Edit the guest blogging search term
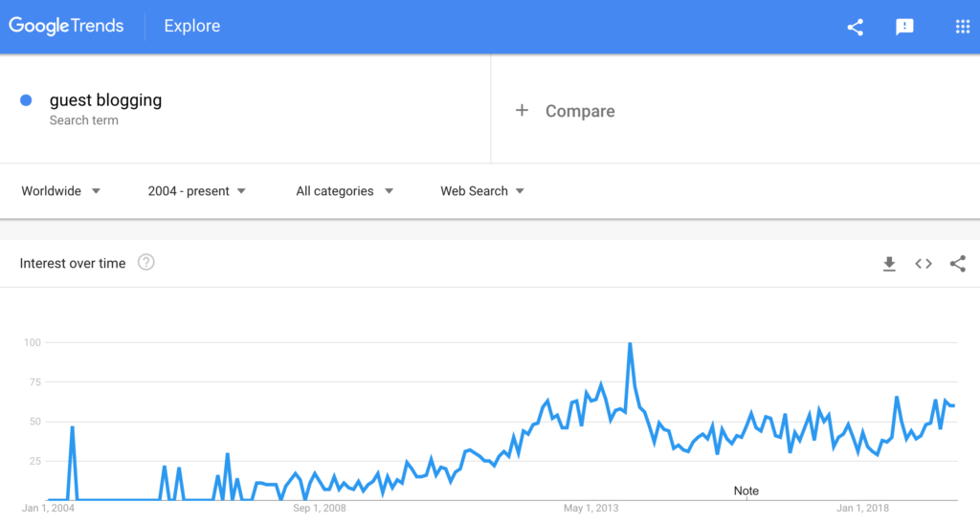The width and height of the screenshot is (980, 523). (105, 99)
